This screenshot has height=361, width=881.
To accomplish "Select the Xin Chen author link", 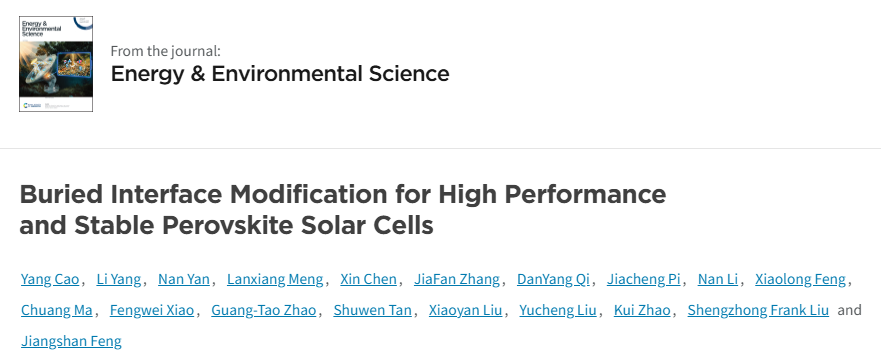I will click(368, 279).
